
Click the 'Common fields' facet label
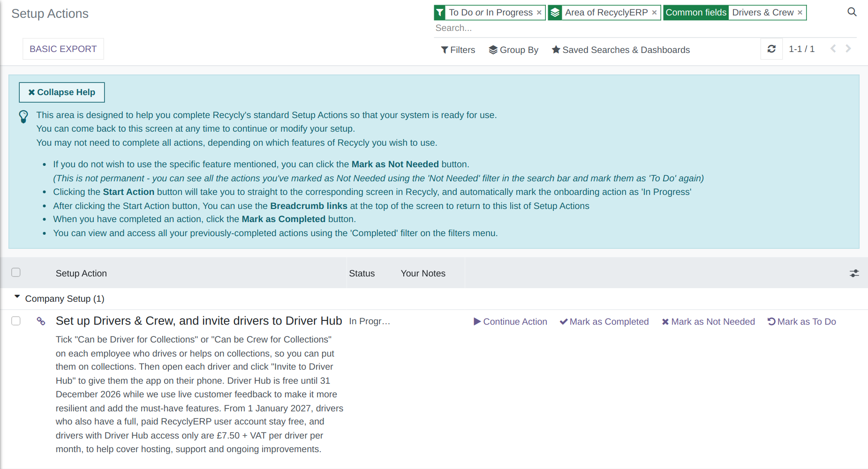pyautogui.click(x=696, y=13)
